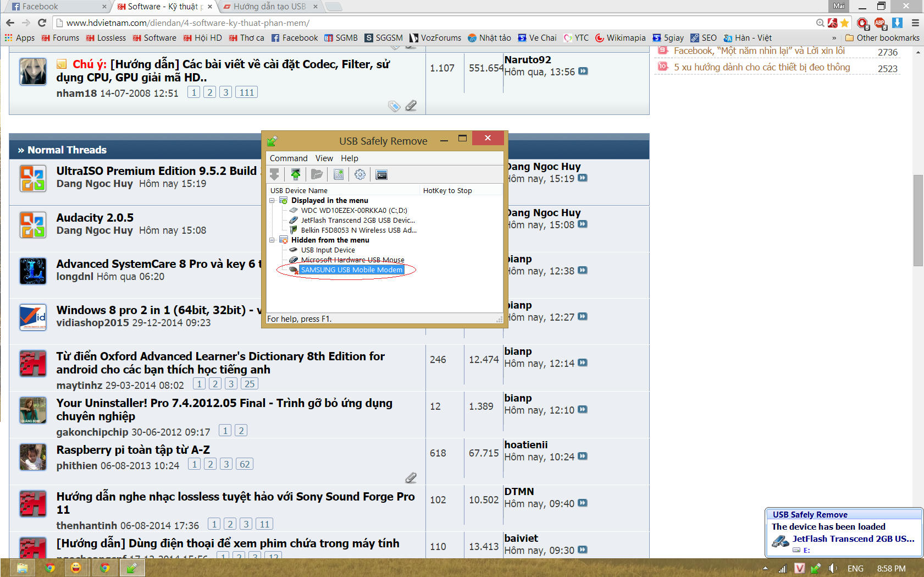This screenshot has height=577, width=924.
Task: Click the command line toolbar icon
Action: (x=381, y=174)
